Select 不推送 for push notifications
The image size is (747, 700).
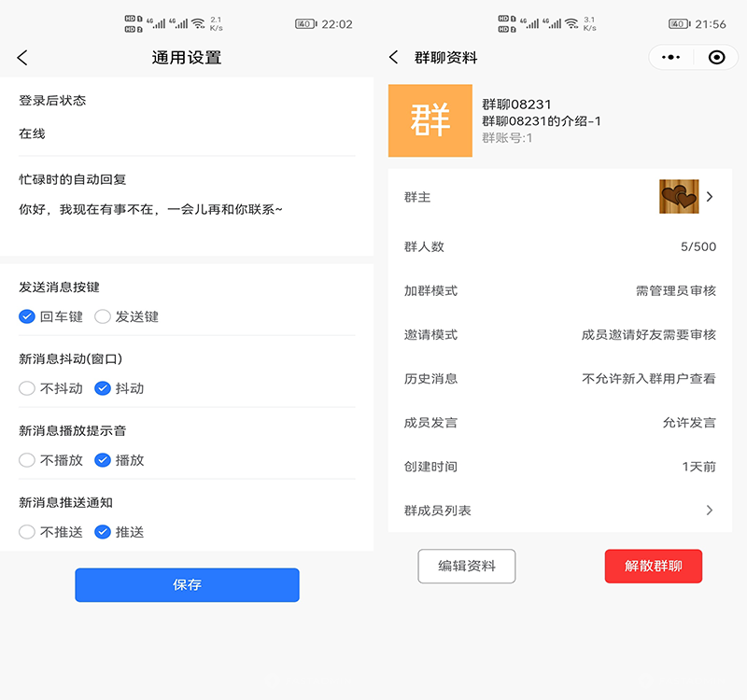(x=28, y=532)
